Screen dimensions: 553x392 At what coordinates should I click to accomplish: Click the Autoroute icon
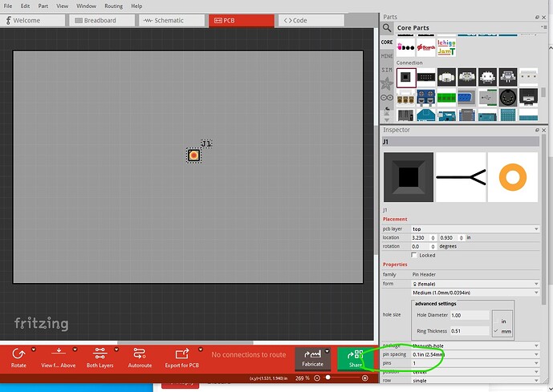140,353
